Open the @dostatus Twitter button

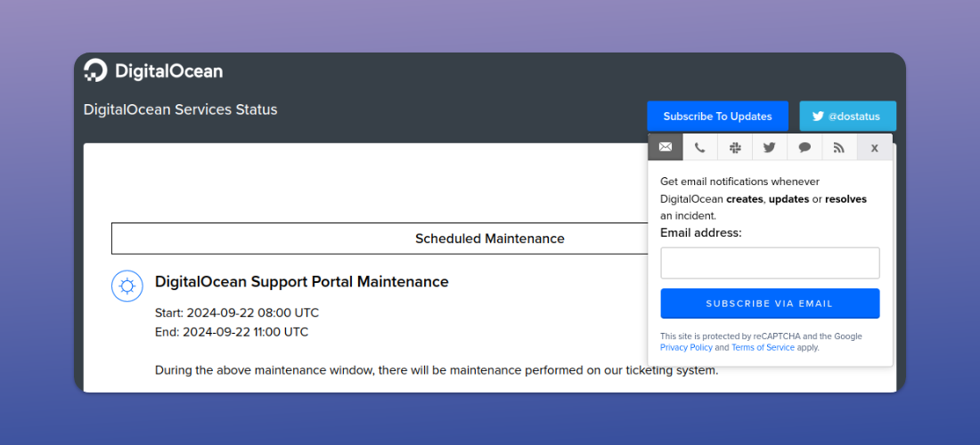847,116
